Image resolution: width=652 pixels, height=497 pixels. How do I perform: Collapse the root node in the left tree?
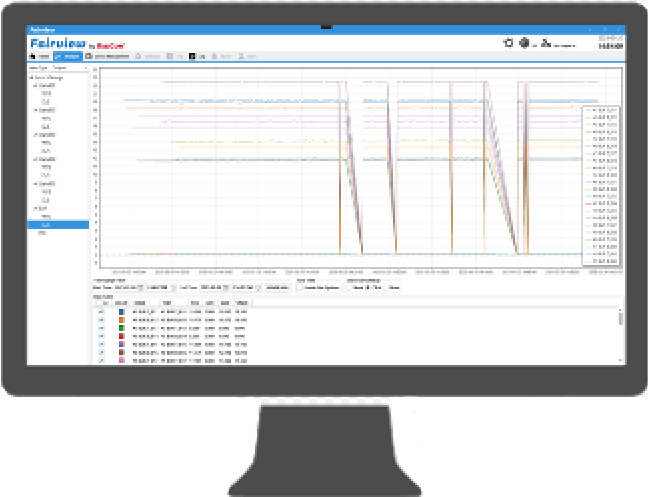[x=31, y=77]
